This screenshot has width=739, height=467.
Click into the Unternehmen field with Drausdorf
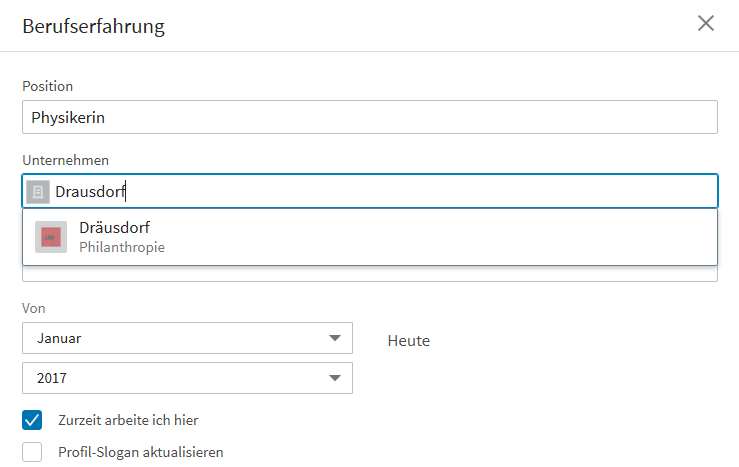(370, 191)
